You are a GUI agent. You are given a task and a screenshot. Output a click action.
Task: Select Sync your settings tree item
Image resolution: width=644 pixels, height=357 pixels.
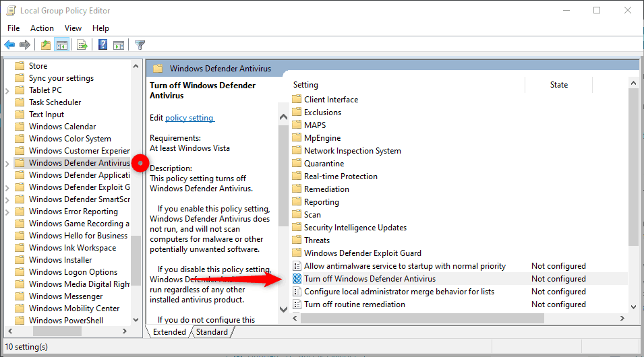point(61,78)
